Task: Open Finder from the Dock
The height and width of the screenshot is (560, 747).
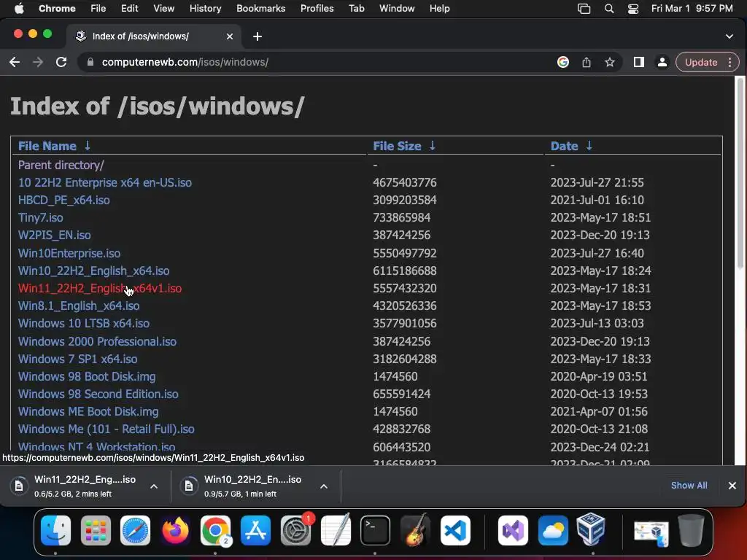Action: coord(55,530)
